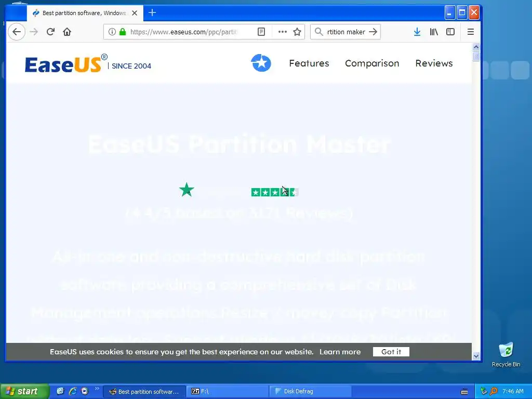This screenshot has width=532, height=399.
Task: Click the scrollbar down arrow
Action: 476,356
